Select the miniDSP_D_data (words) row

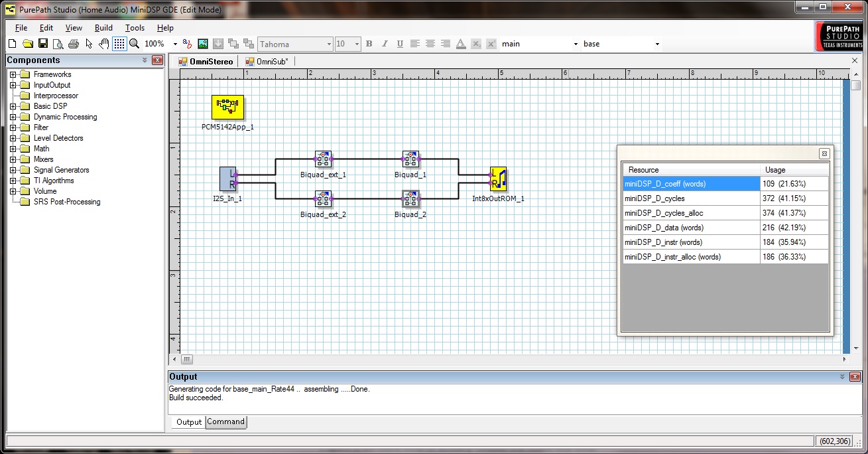(x=726, y=228)
